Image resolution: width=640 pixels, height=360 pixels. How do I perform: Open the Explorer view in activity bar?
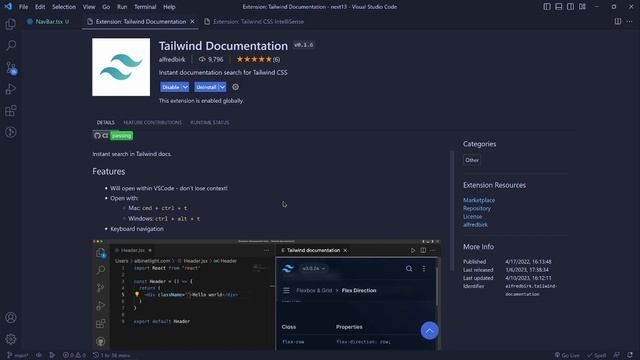11,24
